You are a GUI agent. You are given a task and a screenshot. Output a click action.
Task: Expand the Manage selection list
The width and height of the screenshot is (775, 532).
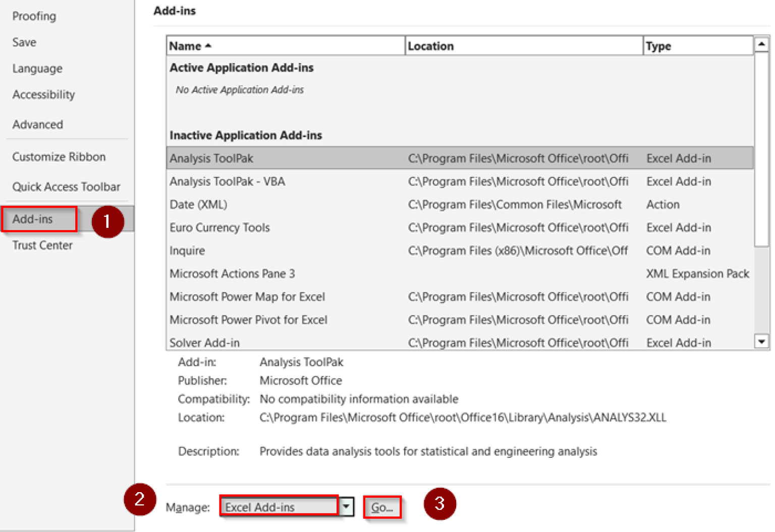pos(347,506)
